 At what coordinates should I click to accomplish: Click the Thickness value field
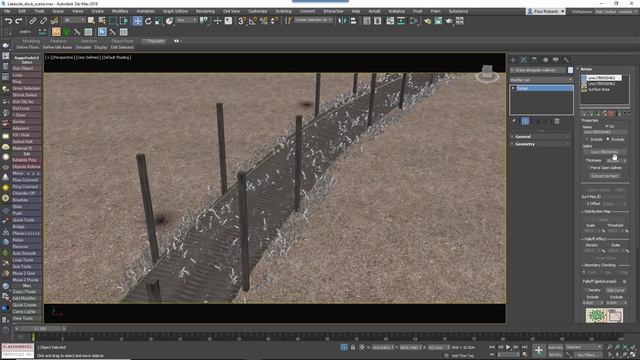coord(613,160)
